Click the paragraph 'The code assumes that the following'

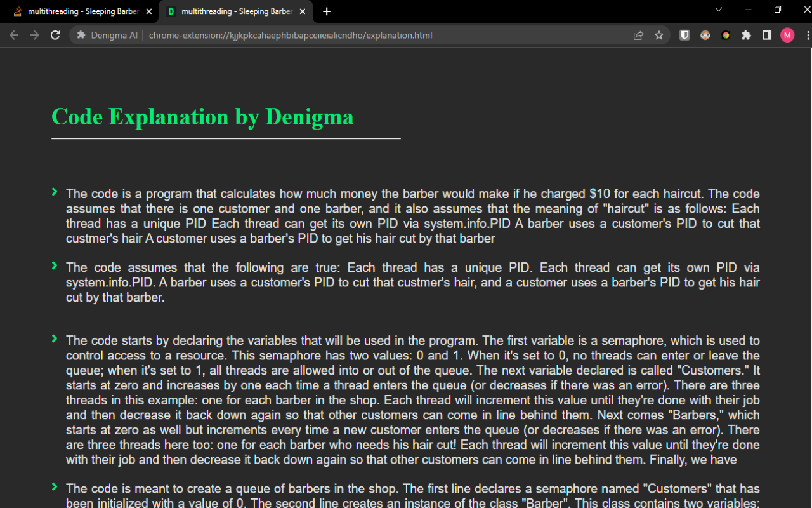pyautogui.click(x=413, y=283)
